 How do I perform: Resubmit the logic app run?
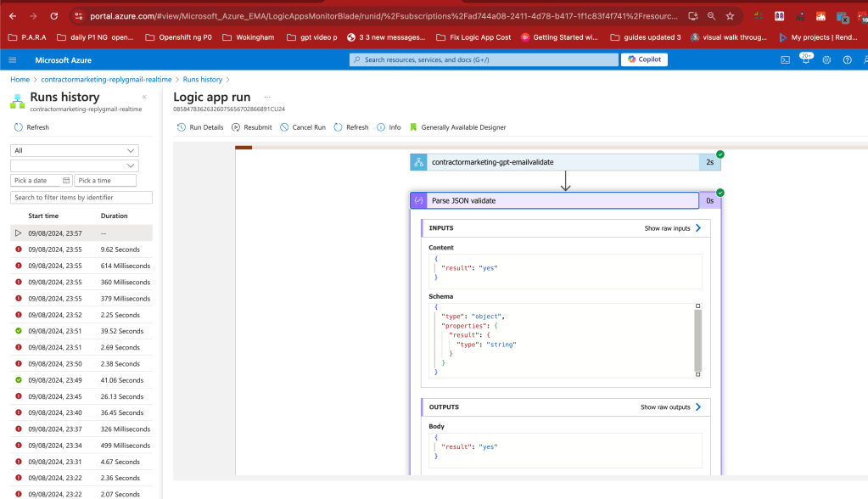click(x=252, y=127)
